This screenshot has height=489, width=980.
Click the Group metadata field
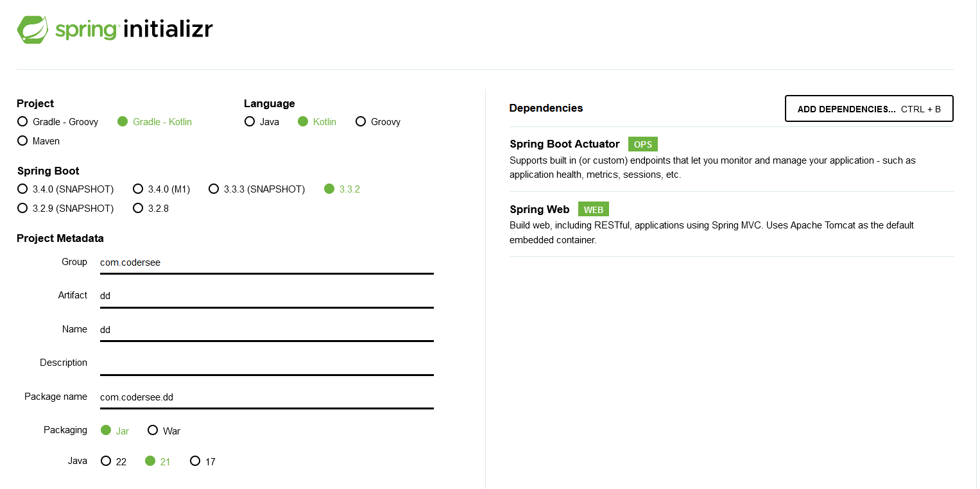point(266,262)
